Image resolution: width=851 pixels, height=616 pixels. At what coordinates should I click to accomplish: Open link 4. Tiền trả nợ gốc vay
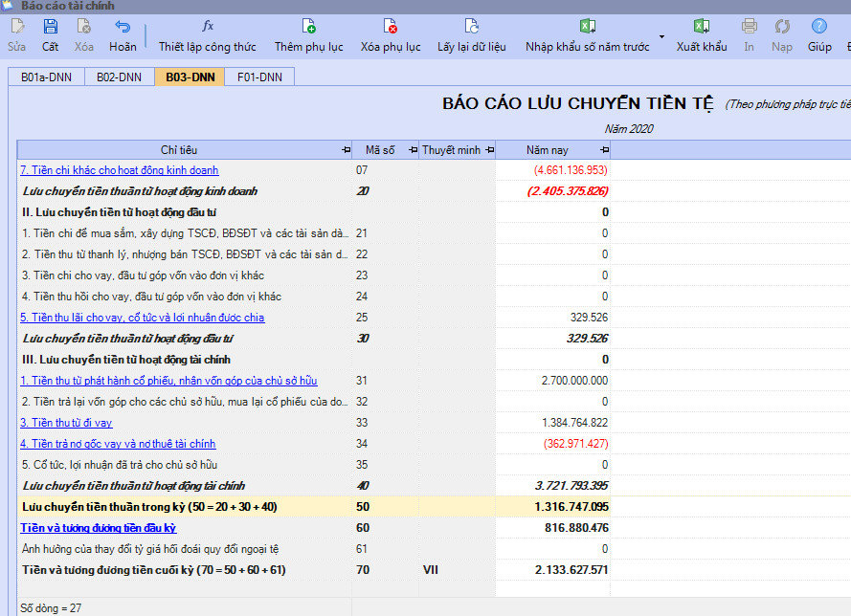[118, 444]
